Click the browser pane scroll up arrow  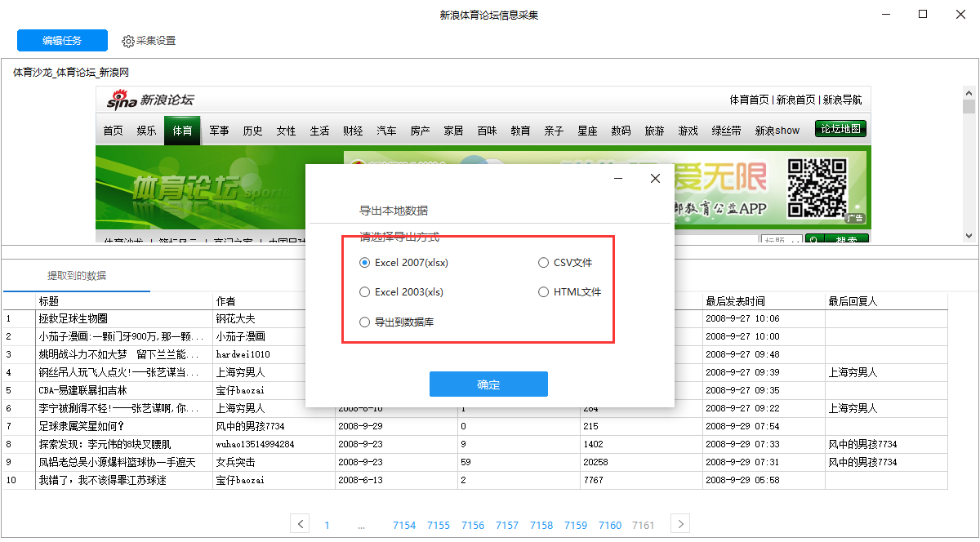pyautogui.click(x=969, y=92)
